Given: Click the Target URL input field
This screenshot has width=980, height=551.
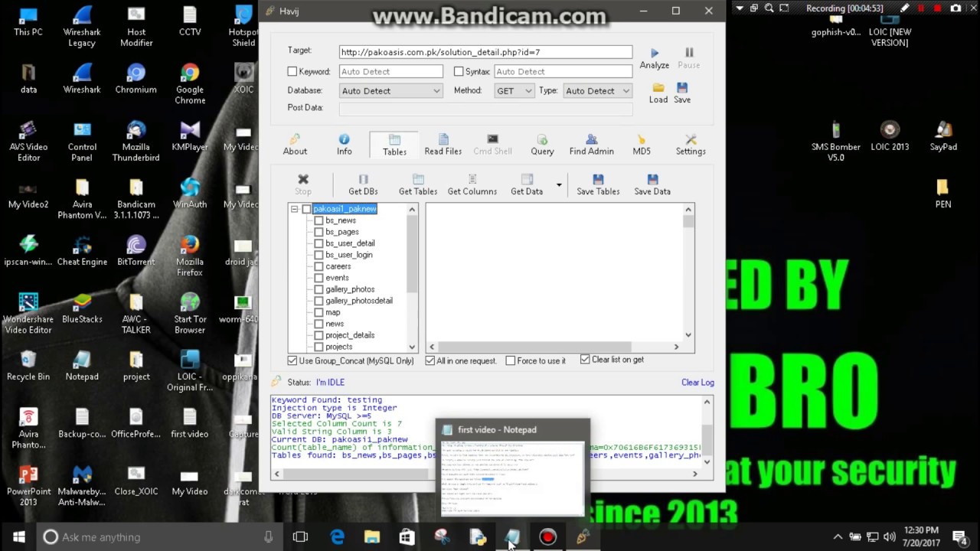Looking at the screenshot, I should (486, 52).
